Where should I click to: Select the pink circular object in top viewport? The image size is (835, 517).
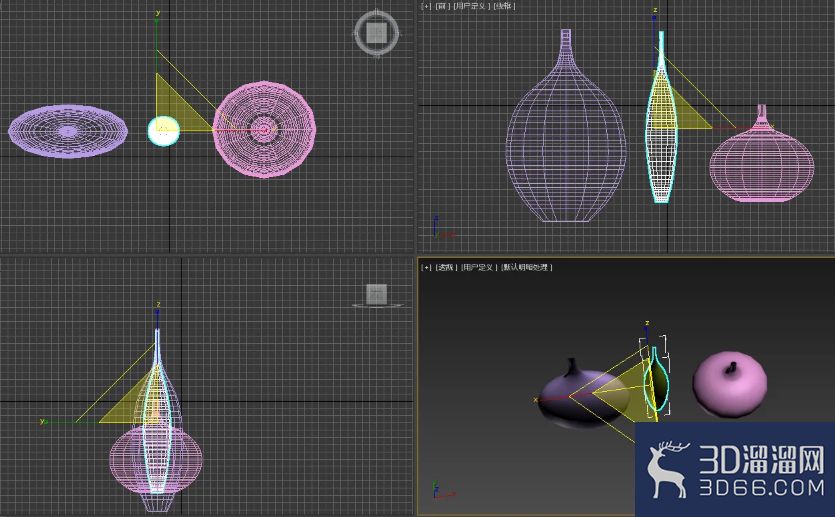coord(264,129)
